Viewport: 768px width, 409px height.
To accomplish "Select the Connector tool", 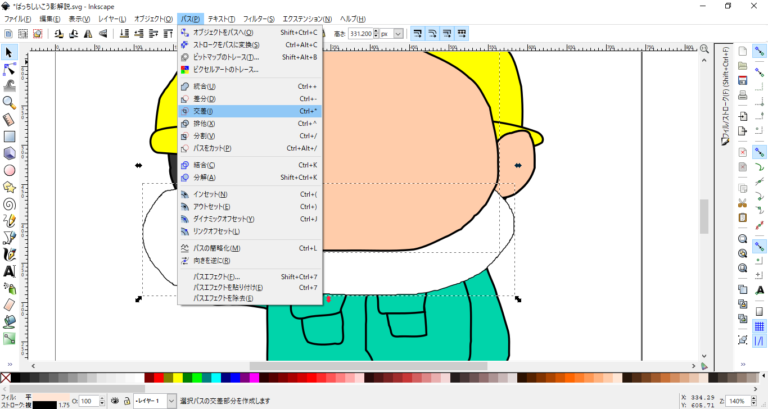I will pyautogui.click(x=9, y=338).
